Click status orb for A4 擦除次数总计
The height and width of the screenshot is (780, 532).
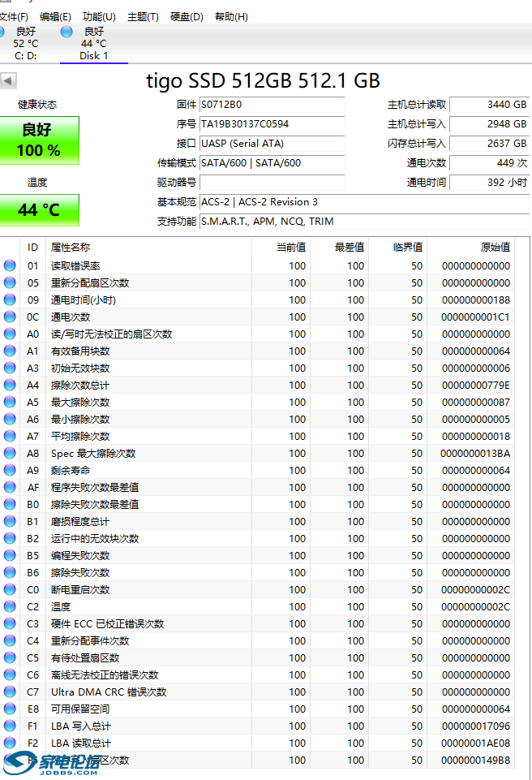[10, 385]
